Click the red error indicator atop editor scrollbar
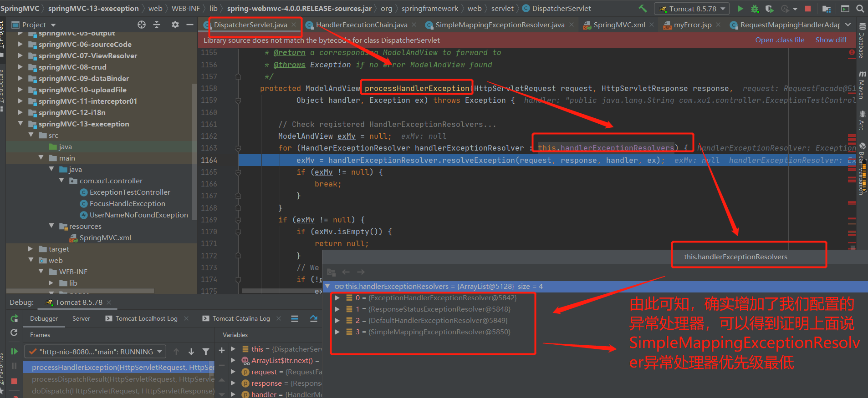The height and width of the screenshot is (398, 868). (852, 53)
